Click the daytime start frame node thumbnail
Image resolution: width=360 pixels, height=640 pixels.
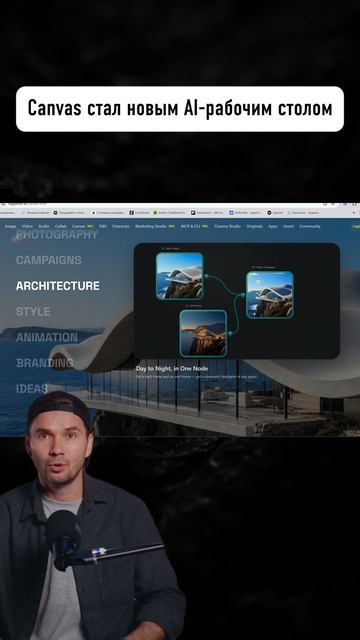(180, 276)
